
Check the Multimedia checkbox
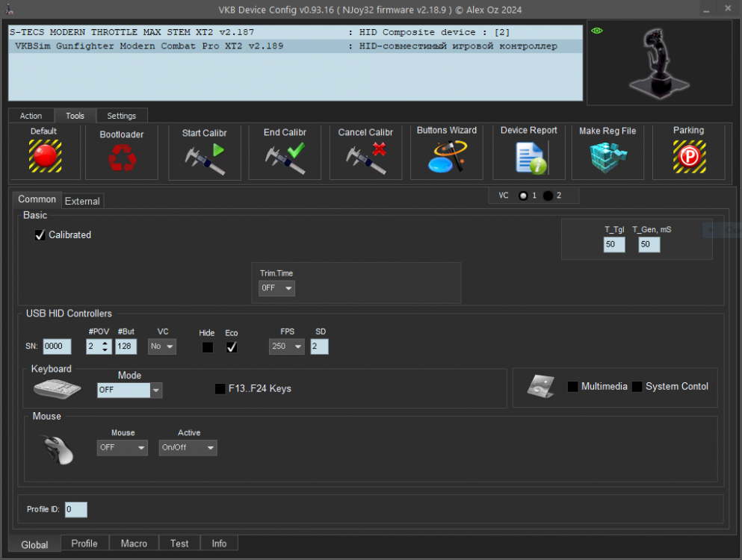coord(572,387)
